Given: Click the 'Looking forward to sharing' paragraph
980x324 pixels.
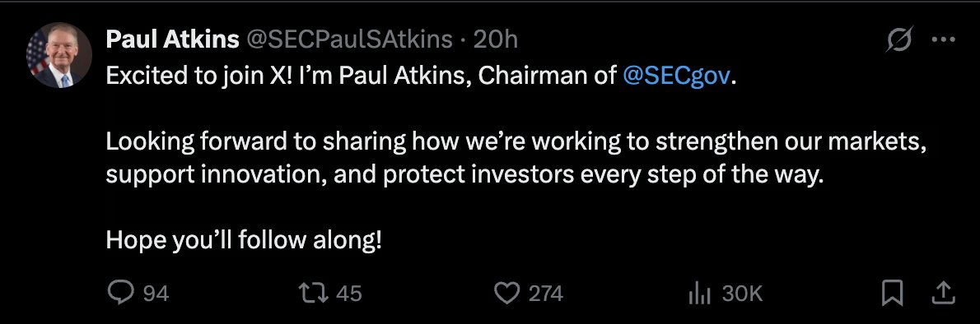Looking at the screenshot, I should pos(516,159).
